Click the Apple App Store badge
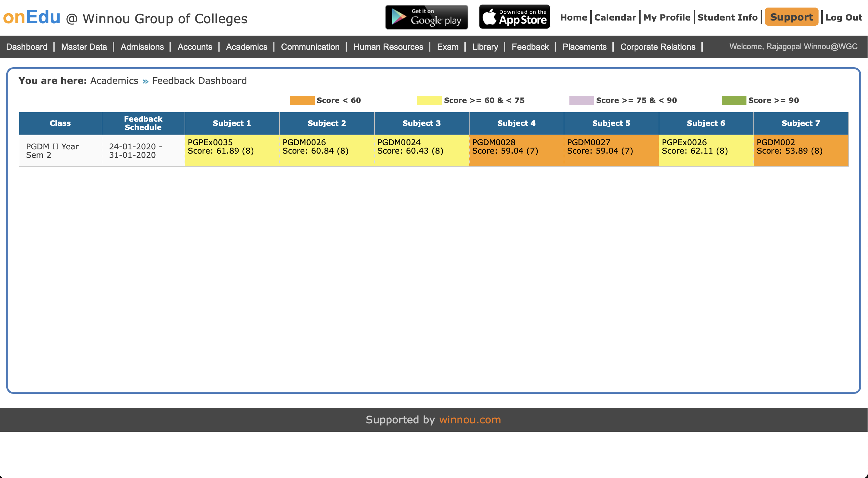The height and width of the screenshot is (478, 868). (x=514, y=17)
